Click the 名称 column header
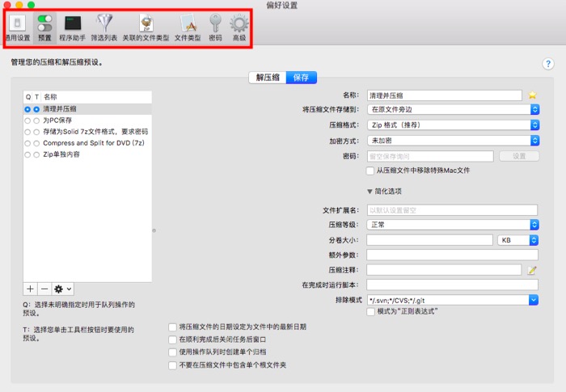The width and height of the screenshot is (566, 392). tap(96, 97)
